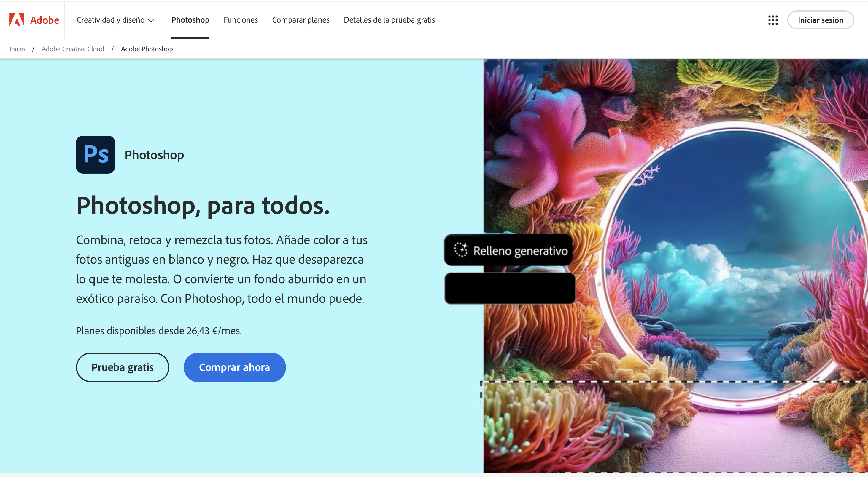Click the Creatividad y diseño chevron arrow
The image size is (868, 477).
click(151, 20)
